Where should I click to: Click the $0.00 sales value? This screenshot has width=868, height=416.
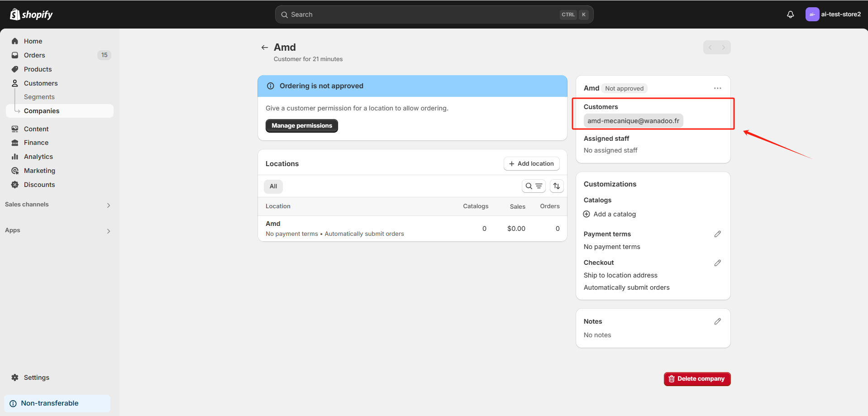[516, 229]
